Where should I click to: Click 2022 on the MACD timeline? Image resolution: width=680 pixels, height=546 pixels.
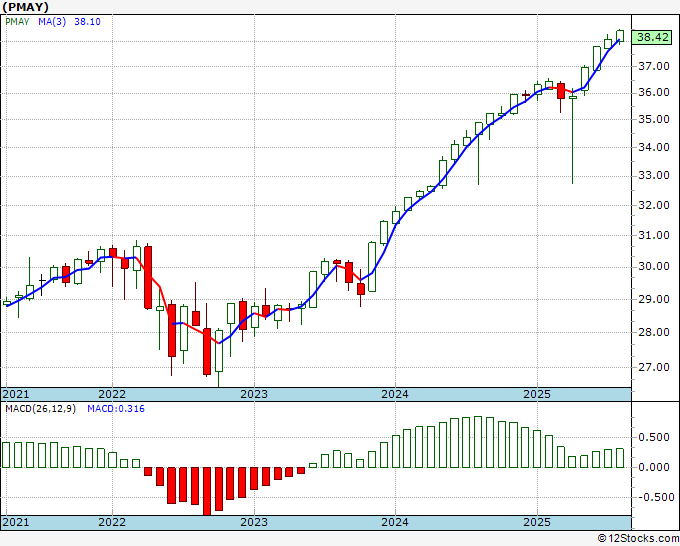[x=112, y=522]
